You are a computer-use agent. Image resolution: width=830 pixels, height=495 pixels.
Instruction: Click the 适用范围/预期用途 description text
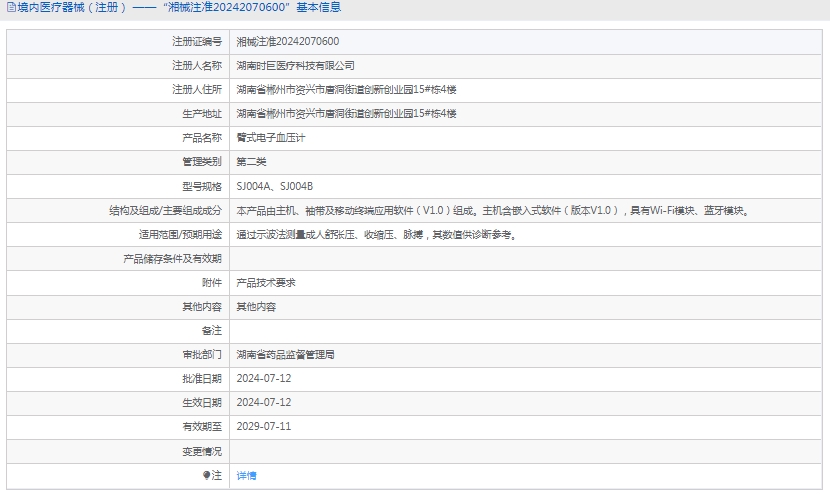click(376, 235)
